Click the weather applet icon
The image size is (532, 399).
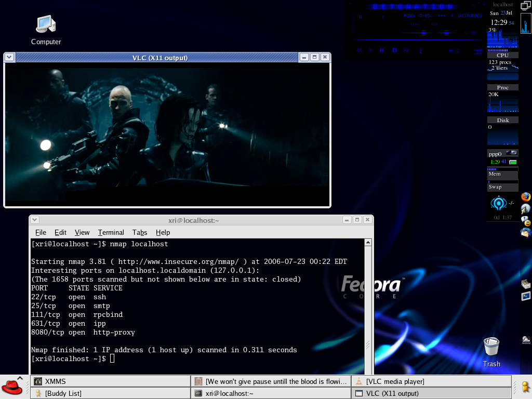pyautogui.click(x=526, y=340)
